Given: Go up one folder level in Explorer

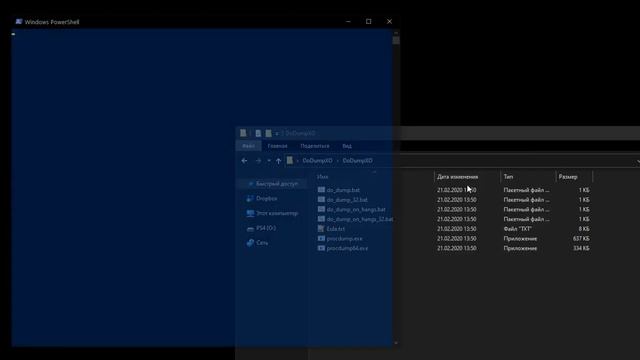Looking at the screenshot, I should [278, 161].
